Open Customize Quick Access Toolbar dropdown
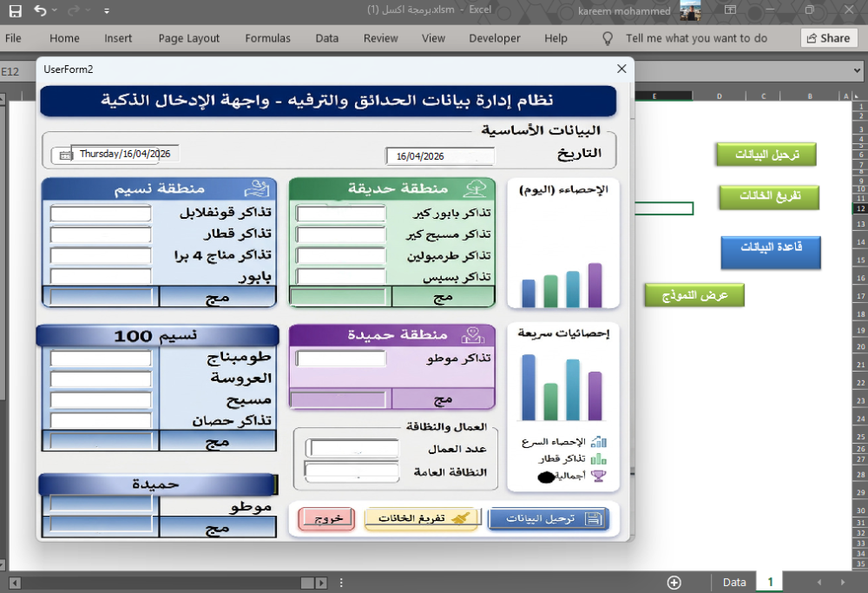Screen dimensions: 868x593 pyautogui.click(x=107, y=11)
